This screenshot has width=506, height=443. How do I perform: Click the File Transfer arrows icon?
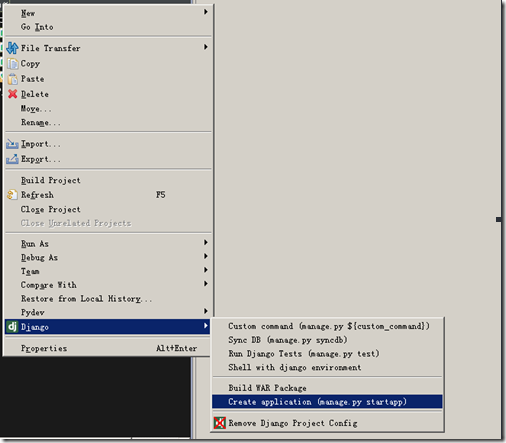(12, 48)
